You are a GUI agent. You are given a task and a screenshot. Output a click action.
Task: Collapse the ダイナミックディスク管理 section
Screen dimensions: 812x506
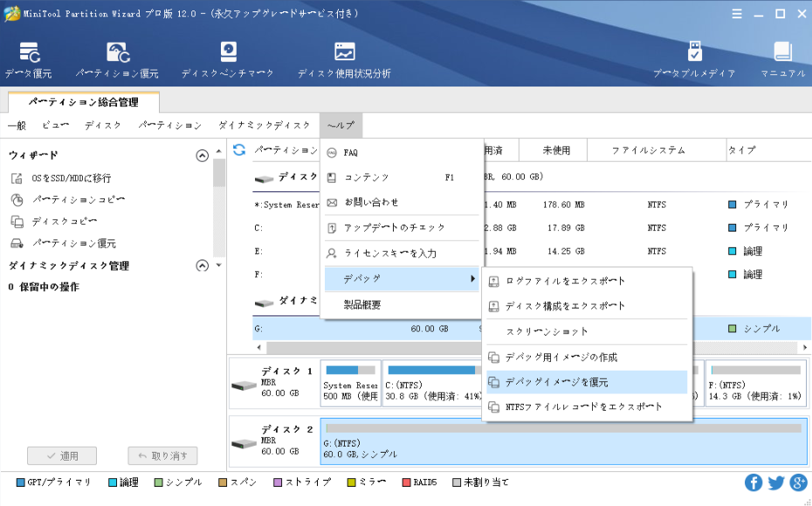[203, 266]
